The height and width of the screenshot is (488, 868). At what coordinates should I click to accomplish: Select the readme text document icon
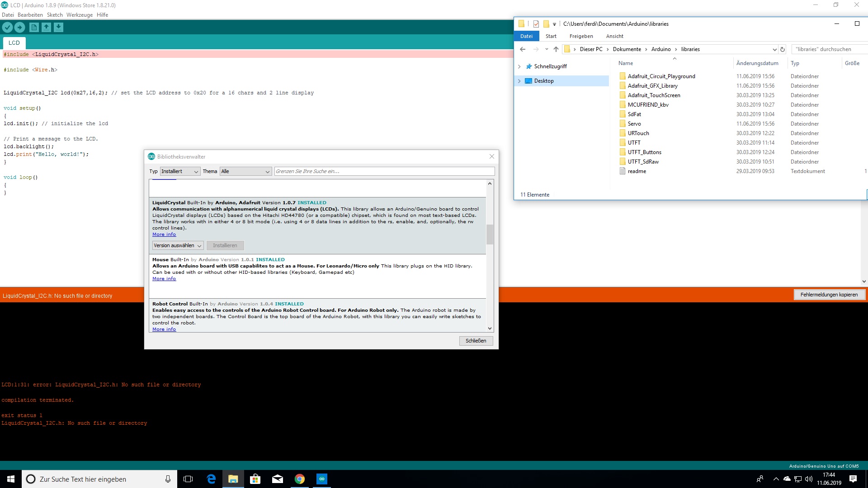623,171
